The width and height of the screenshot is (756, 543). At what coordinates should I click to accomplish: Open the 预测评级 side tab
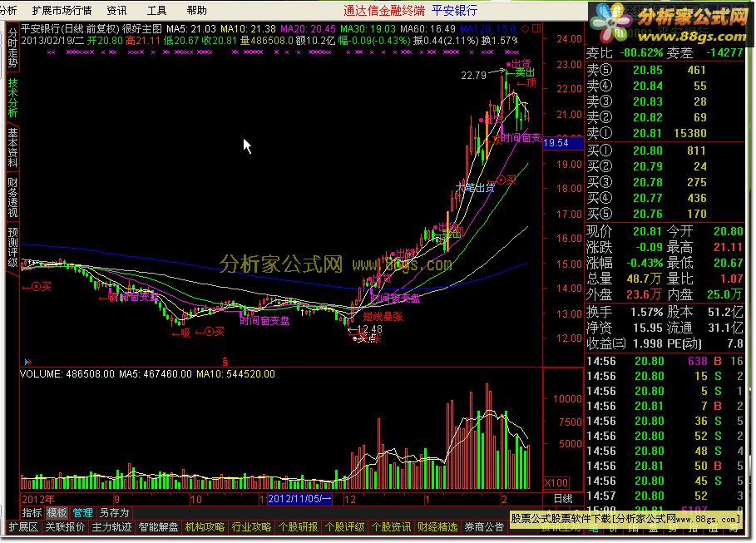point(12,248)
